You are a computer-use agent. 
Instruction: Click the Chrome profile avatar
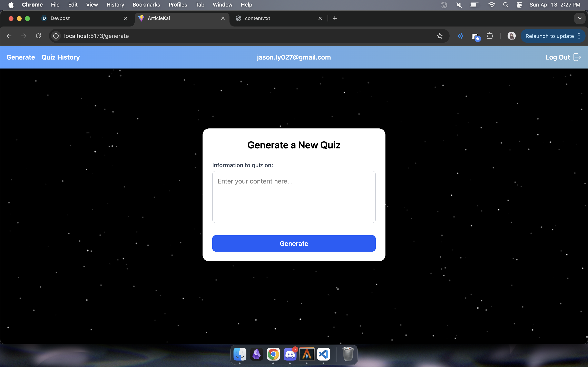click(511, 36)
